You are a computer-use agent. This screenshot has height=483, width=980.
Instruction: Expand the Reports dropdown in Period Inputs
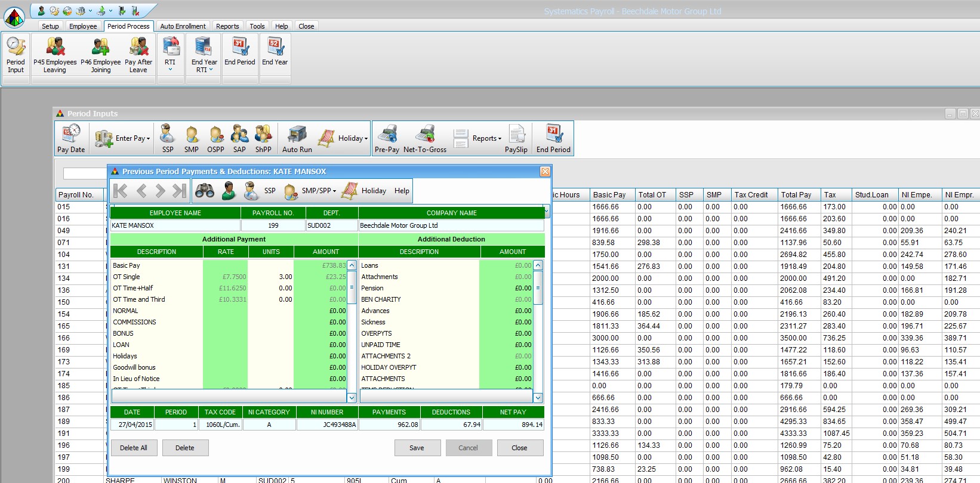coord(487,138)
